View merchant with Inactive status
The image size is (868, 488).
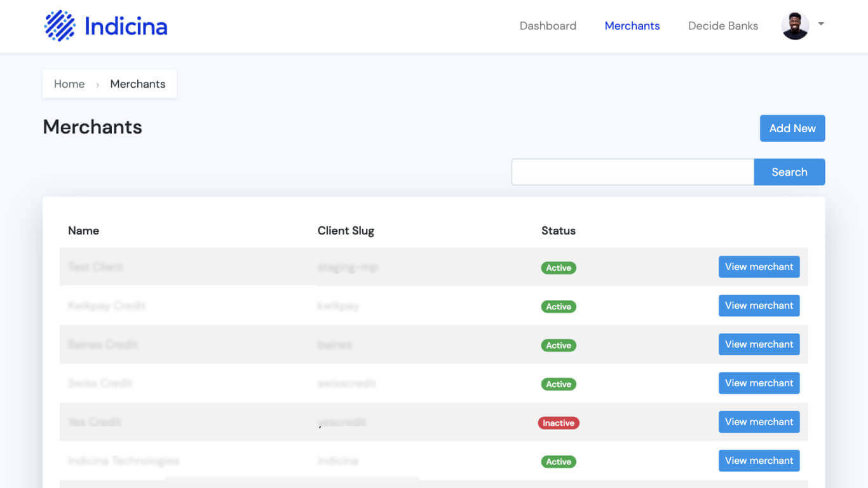pos(759,422)
